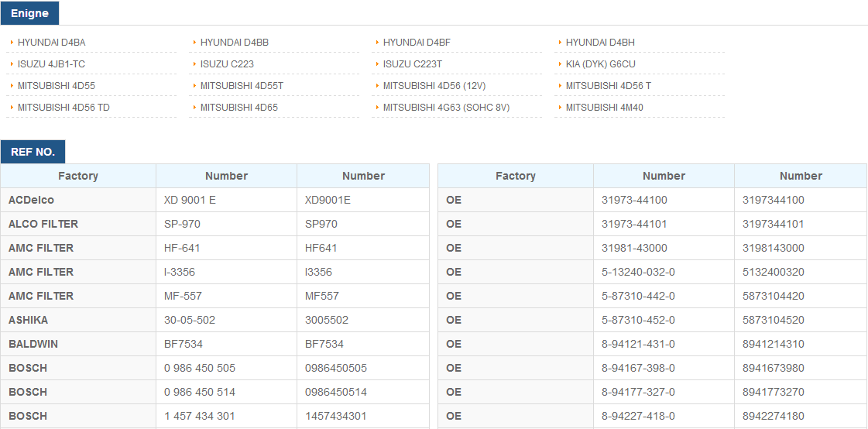This screenshot has width=868, height=429.
Task: Click compact OE number 5132400320
Action: coord(774,272)
